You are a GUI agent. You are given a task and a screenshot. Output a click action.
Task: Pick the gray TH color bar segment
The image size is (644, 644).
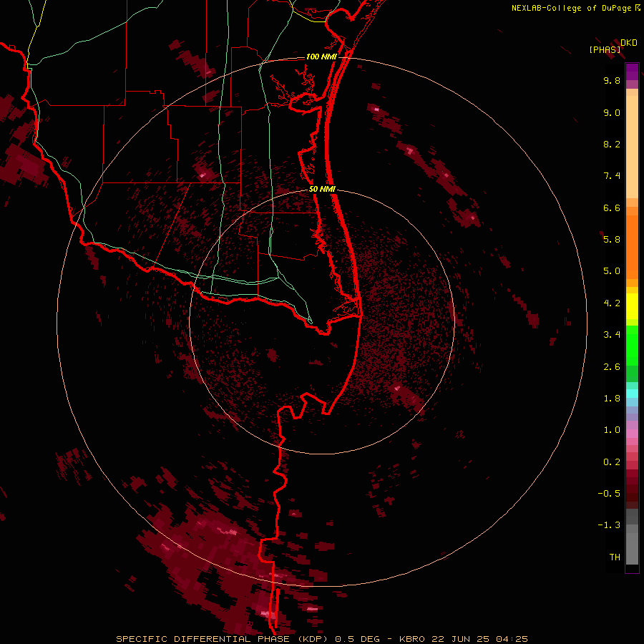pos(632,548)
